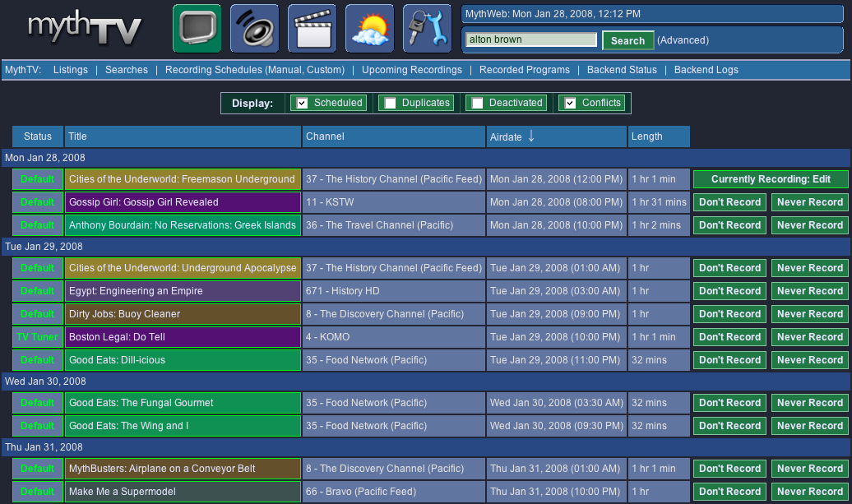Enable the Duplicates display checkbox

390,103
